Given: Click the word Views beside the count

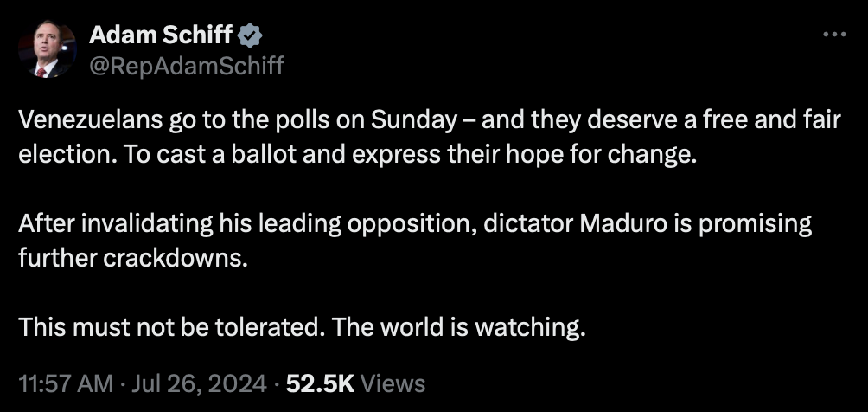Looking at the screenshot, I should pyautogui.click(x=393, y=383).
